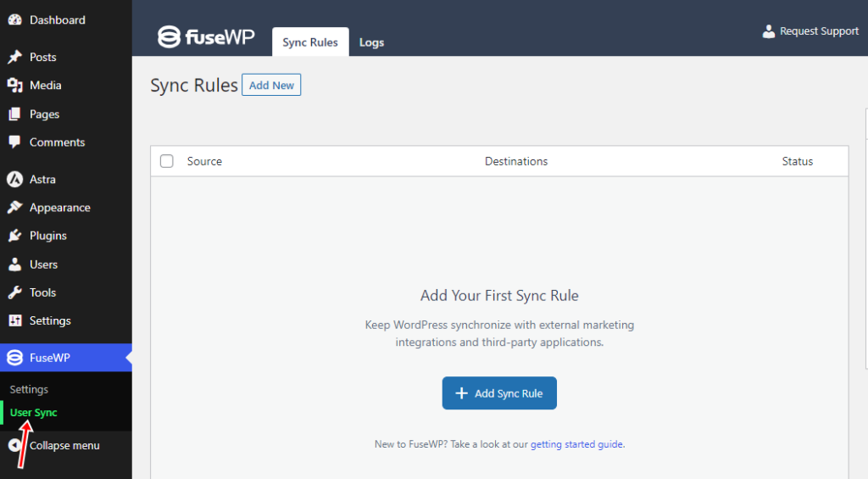Click the FuseWP sidebar menu icon

(x=15, y=358)
